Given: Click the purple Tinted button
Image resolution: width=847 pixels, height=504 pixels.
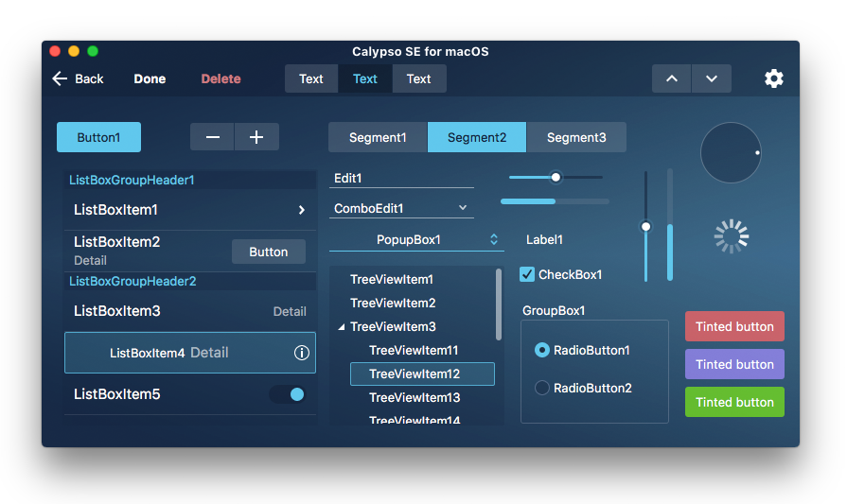Looking at the screenshot, I should click(x=734, y=364).
